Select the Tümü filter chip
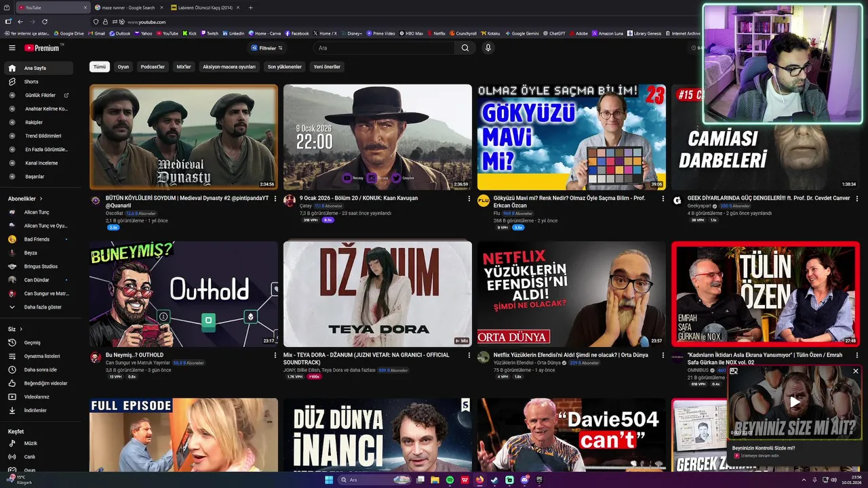This screenshot has height=488, width=868. (100, 67)
